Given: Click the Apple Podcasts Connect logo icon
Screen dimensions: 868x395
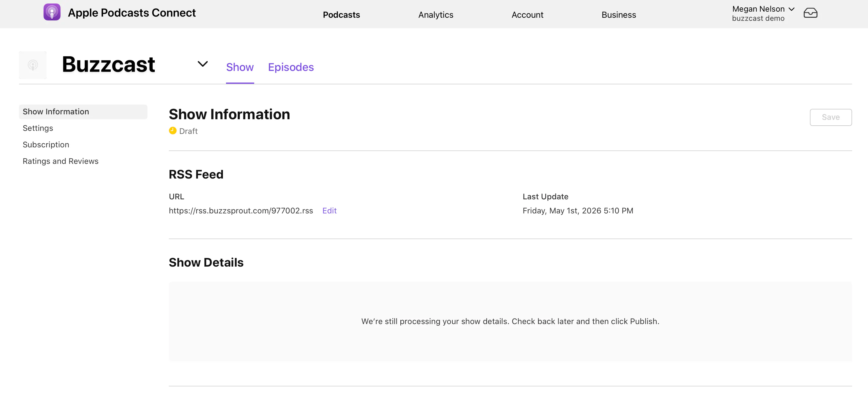Looking at the screenshot, I should (52, 12).
